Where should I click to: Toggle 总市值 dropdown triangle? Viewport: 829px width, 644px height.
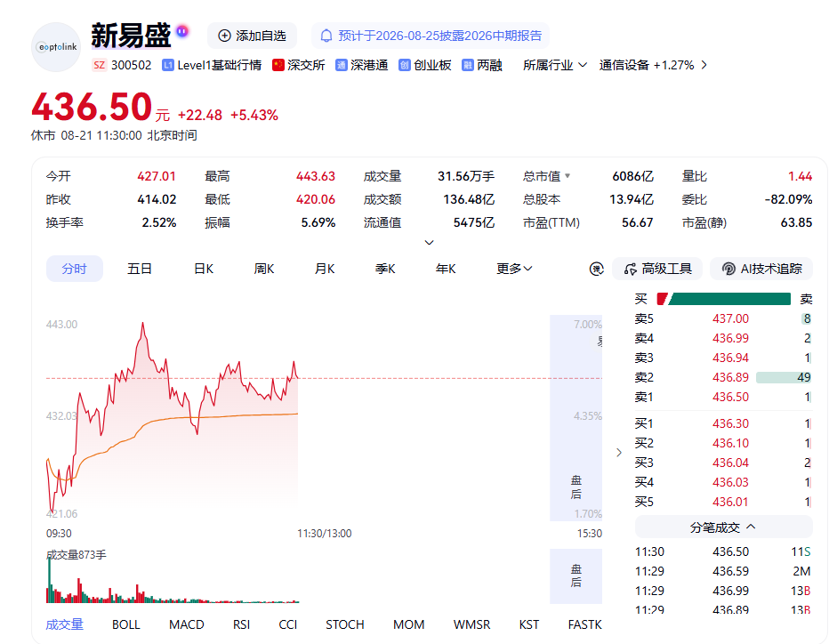click(567, 175)
